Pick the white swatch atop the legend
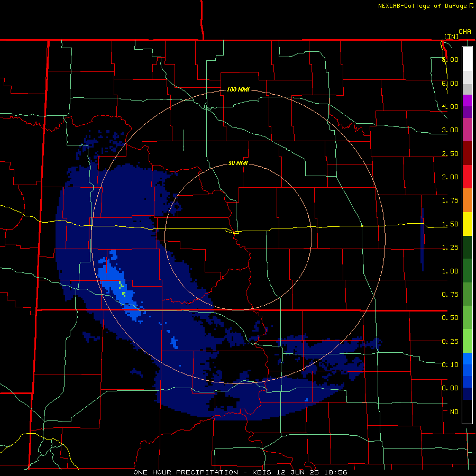The height and width of the screenshot is (476, 476). [x=467, y=59]
